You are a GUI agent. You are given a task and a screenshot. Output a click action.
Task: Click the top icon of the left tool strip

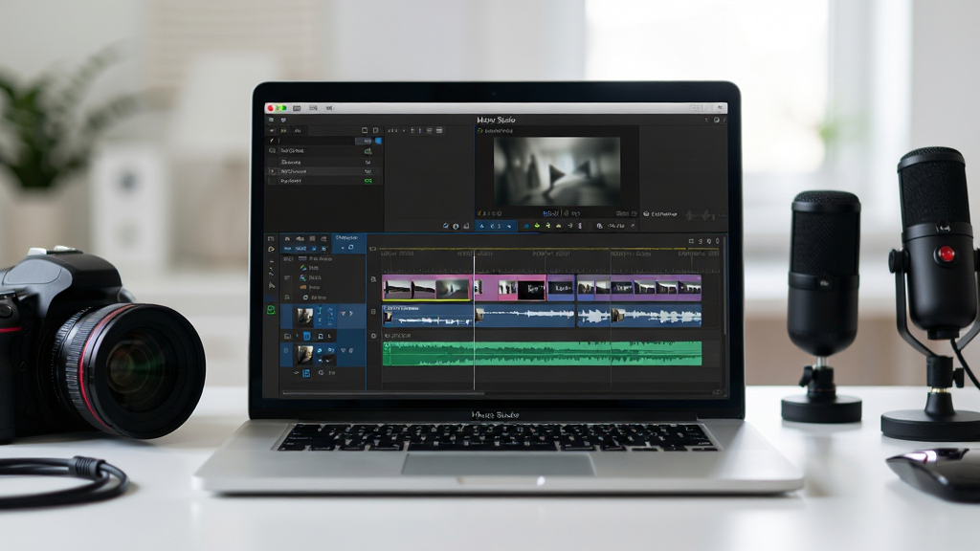pos(271,238)
